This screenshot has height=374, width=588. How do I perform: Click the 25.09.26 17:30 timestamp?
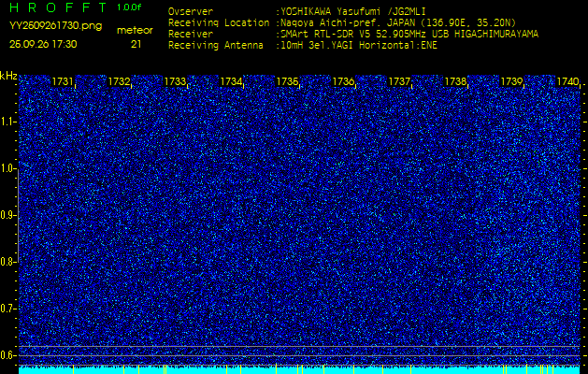tap(43, 44)
